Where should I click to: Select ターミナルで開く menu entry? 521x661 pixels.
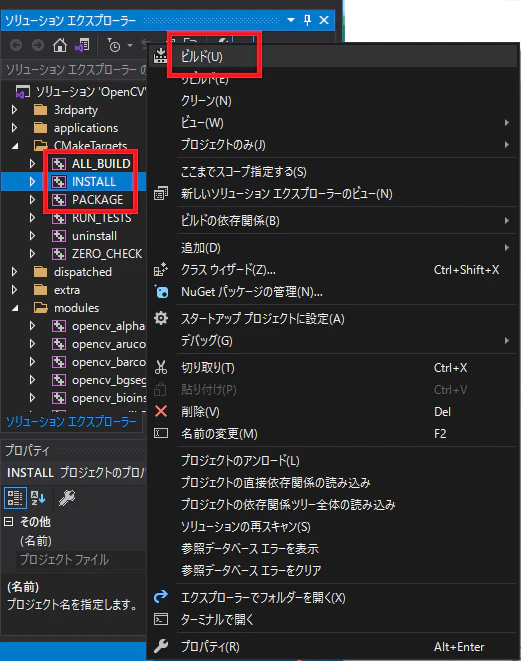tap(333, 619)
